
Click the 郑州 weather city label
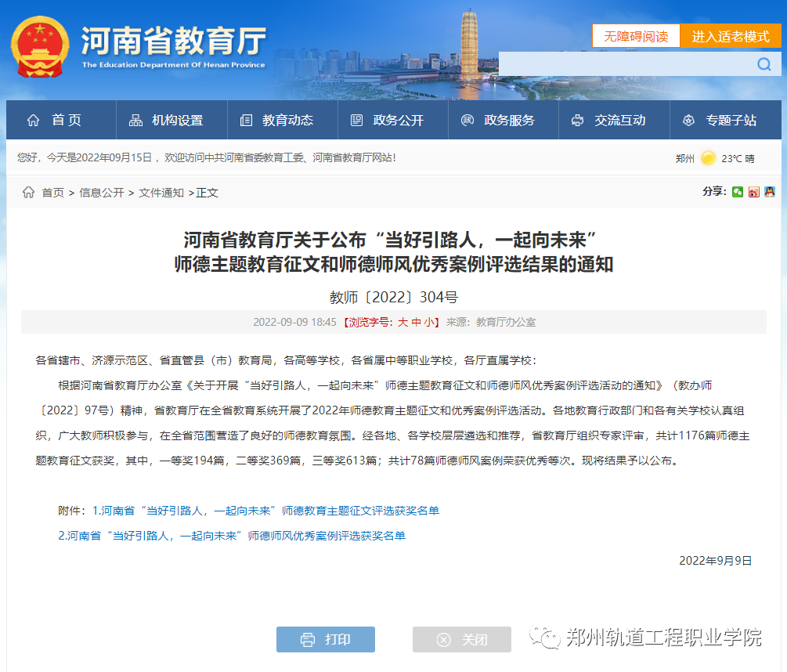pos(684,158)
